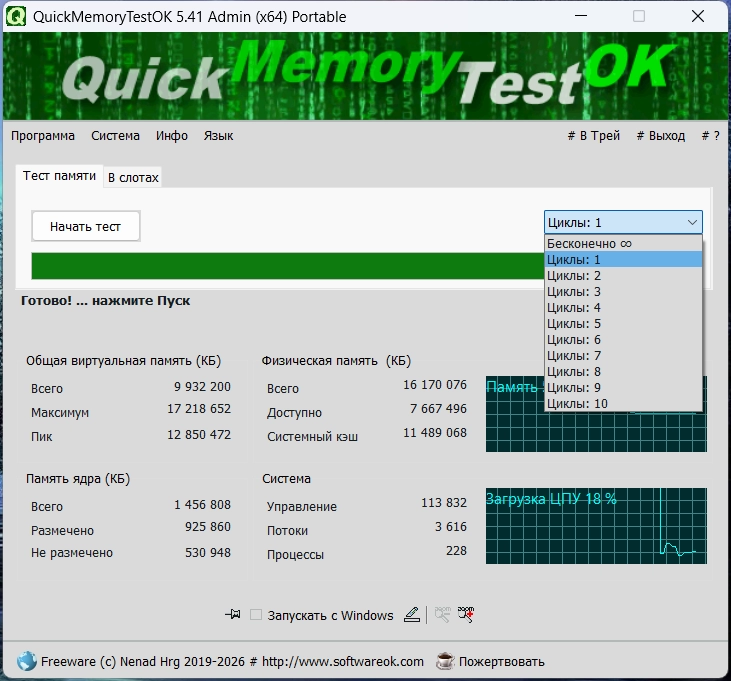The height and width of the screenshot is (681, 731).
Task: Enable the Запускать с Windows checkbox
Action: [255, 615]
